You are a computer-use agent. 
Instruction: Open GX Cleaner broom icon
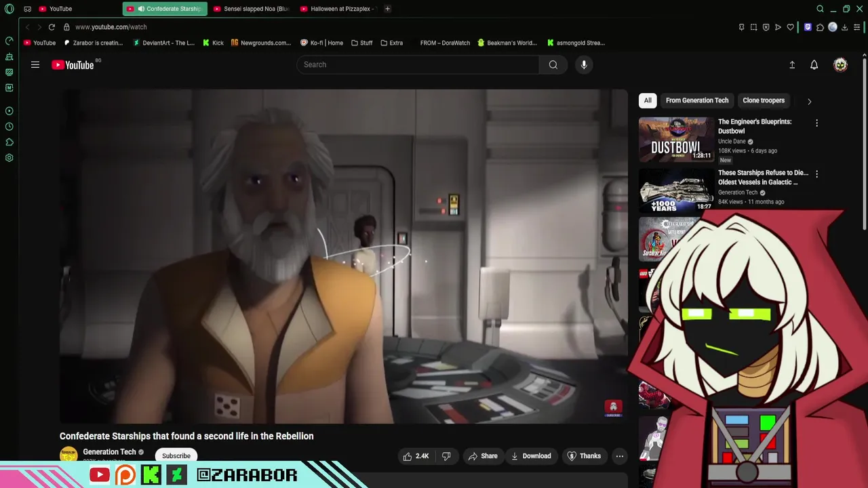tap(9, 56)
